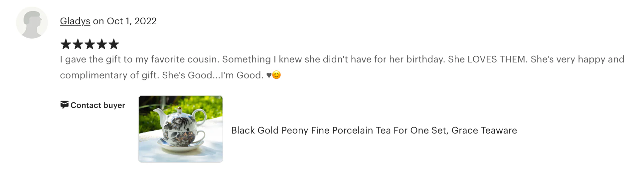Click the first star of the rating

pyautogui.click(x=66, y=44)
